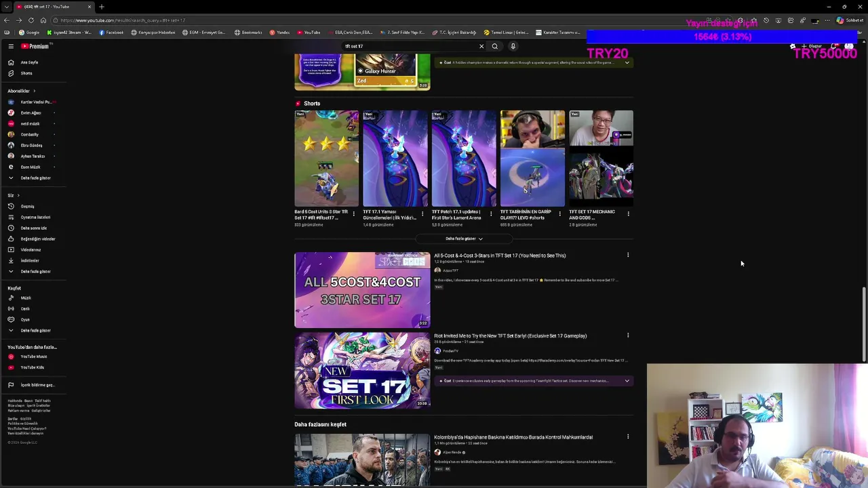Open the Facebook bookmark

click(x=111, y=33)
